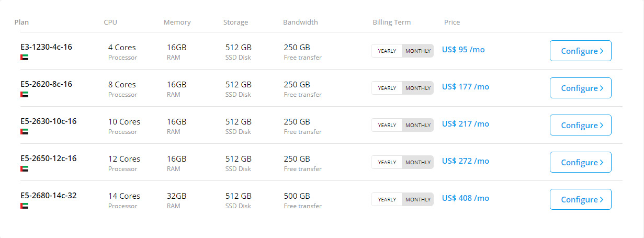
Task: Configure the E3-1230-4c-16 plan
Action: [580, 51]
